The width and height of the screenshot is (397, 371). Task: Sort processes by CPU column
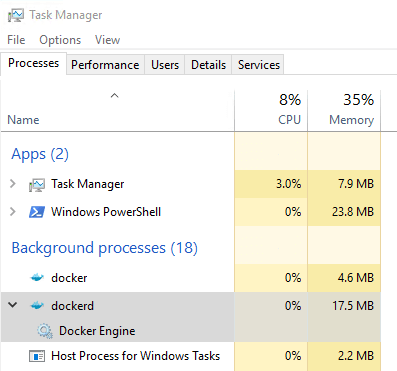point(271,110)
